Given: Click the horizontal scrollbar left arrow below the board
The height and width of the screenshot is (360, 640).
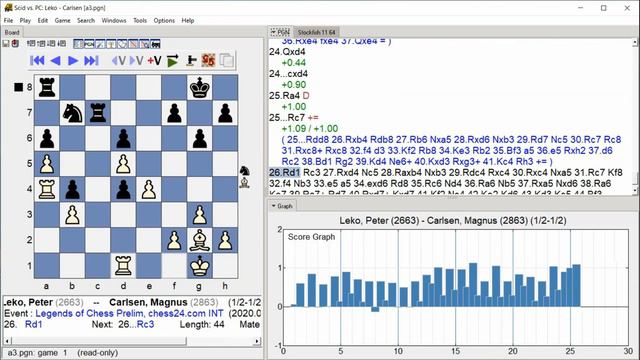Looking at the screenshot, I should click(7, 341).
